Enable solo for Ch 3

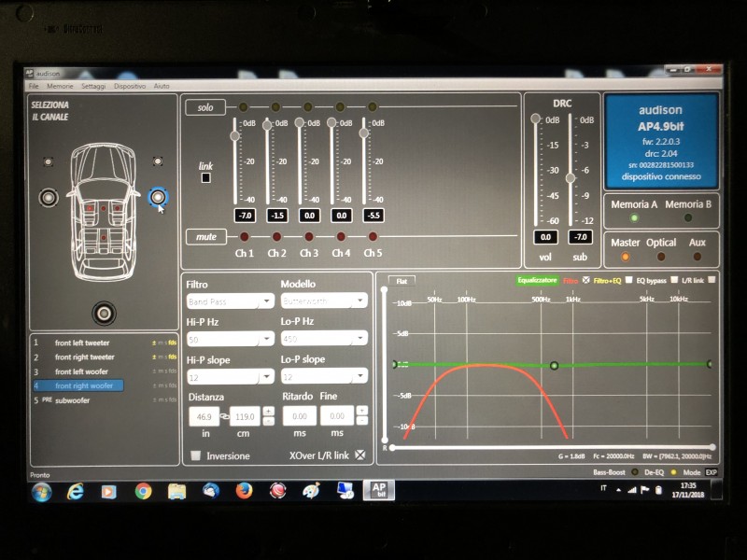tap(308, 106)
